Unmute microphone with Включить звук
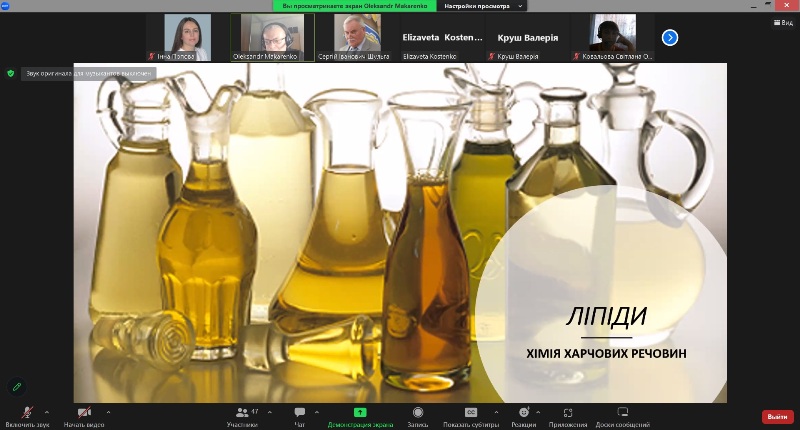Screen dimensions: 800x430 tap(28, 417)
